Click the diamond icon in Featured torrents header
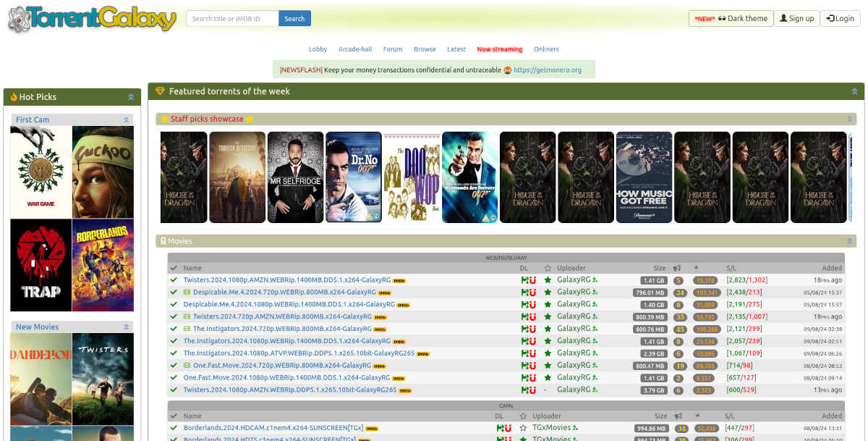Viewport: 868px width, 441px height. tap(161, 91)
